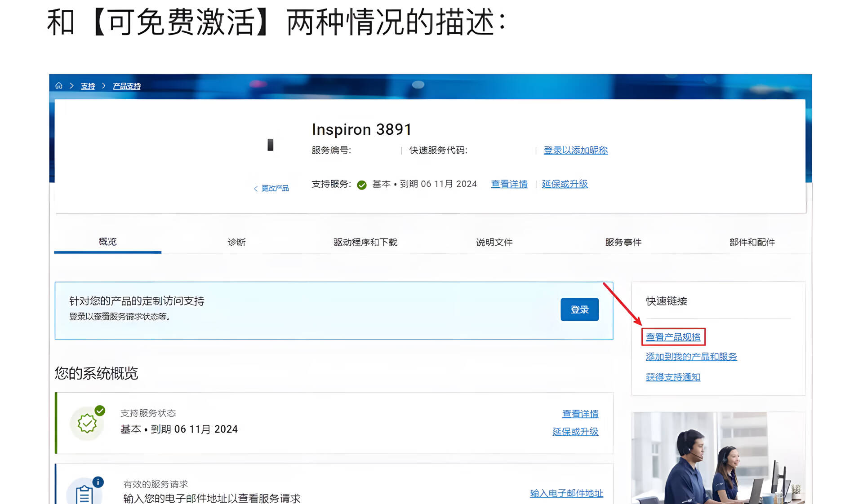Click the green check beside 支持服务
The image size is (863, 504).
362,185
